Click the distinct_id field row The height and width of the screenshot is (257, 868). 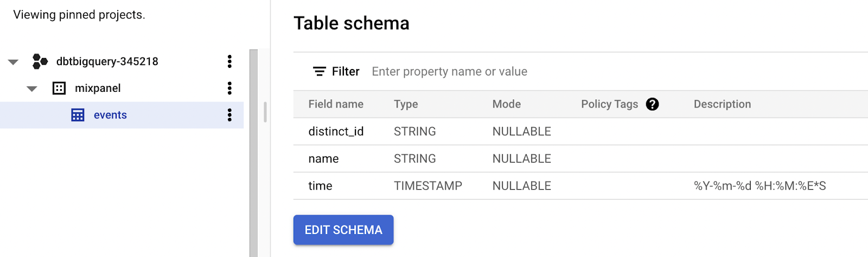click(580, 131)
